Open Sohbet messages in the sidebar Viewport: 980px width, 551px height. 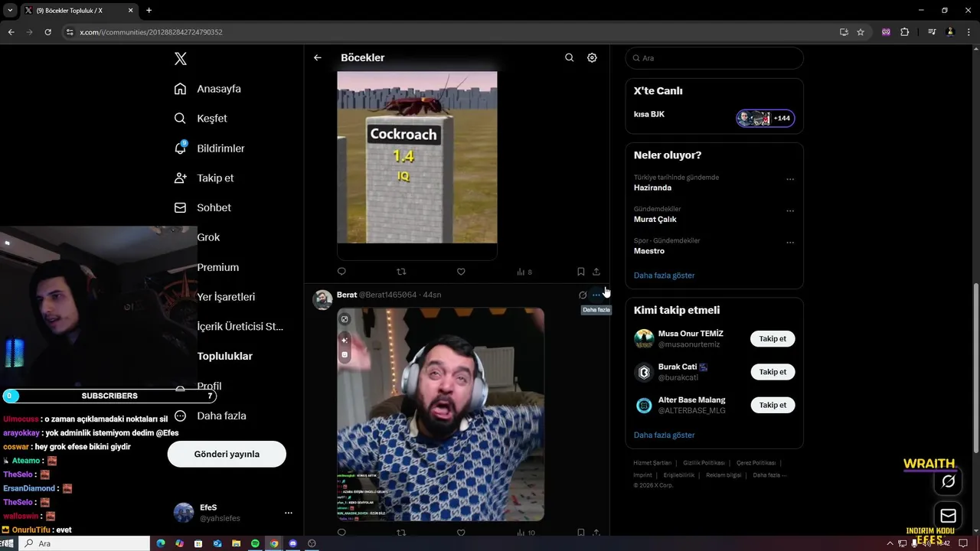(x=202, y=207)
